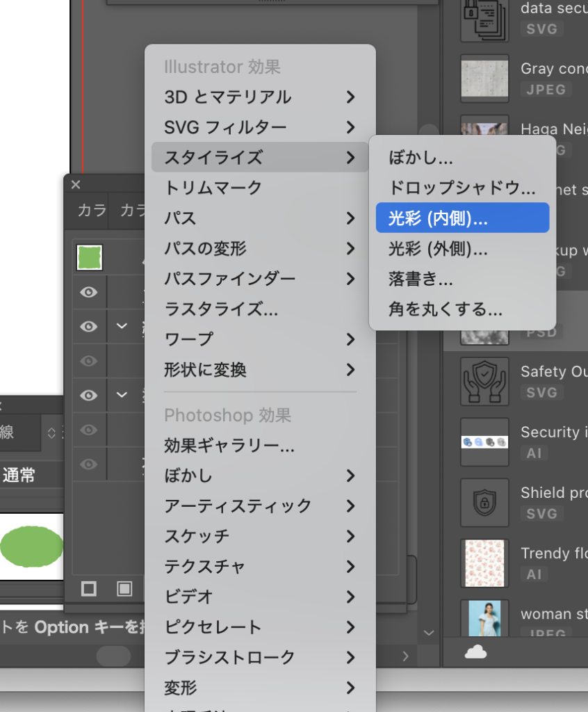
Task: Choose ドロップシャドウ... from the Stylize submenu
Action: pos(462,188)
